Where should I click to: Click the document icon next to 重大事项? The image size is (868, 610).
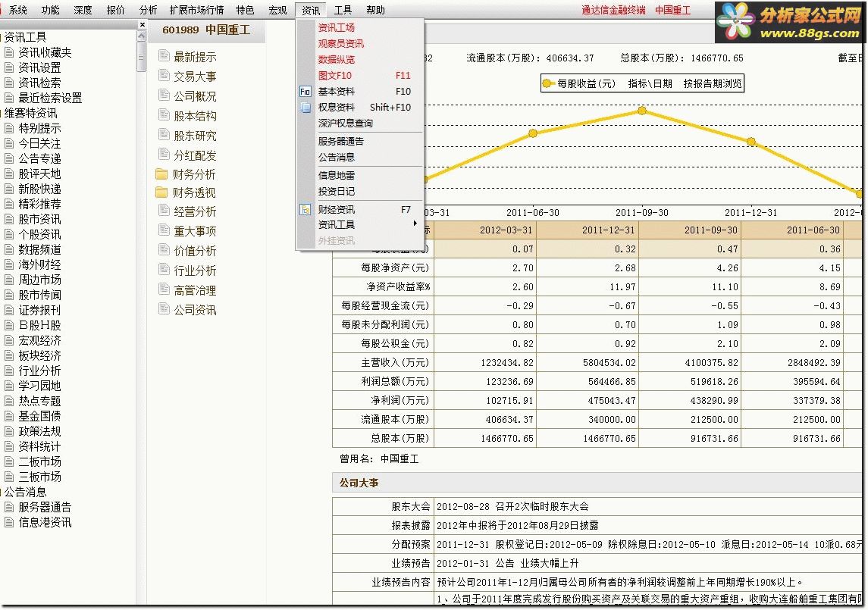pyautogui.click(x=163, y=230)
